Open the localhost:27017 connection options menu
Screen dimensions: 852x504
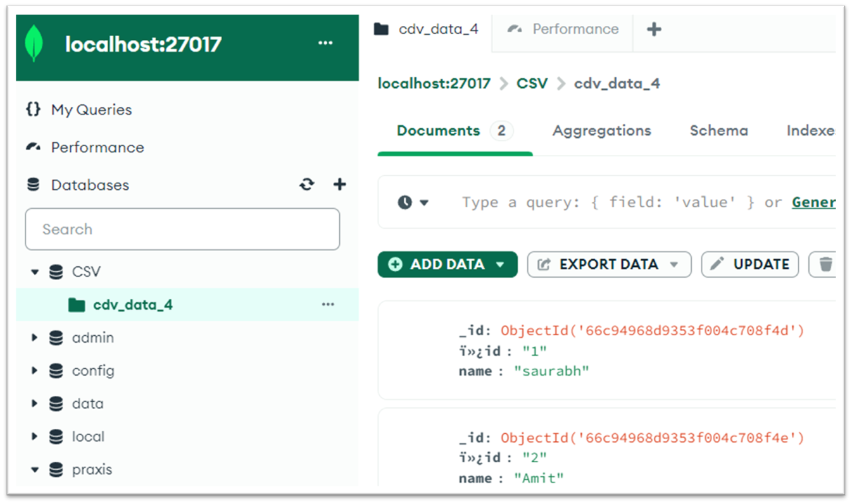325,43
